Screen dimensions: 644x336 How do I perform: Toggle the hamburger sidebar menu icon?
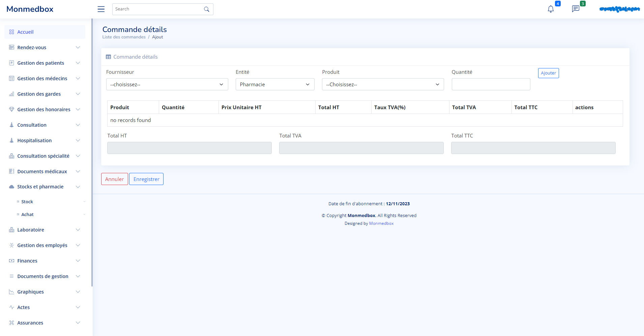pos(101,9)
